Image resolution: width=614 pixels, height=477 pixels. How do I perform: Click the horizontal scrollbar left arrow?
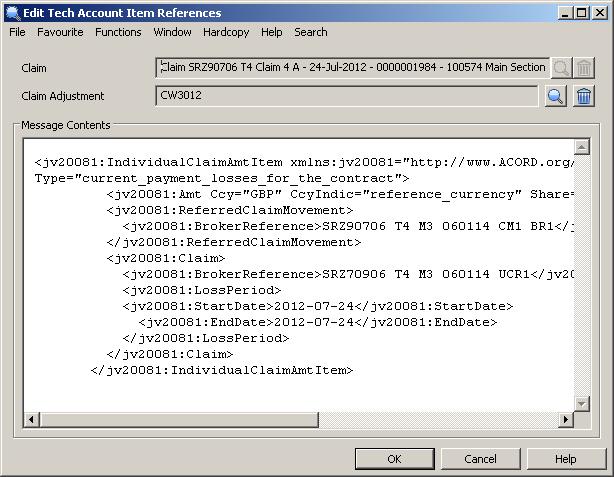[x=31, y=420]
